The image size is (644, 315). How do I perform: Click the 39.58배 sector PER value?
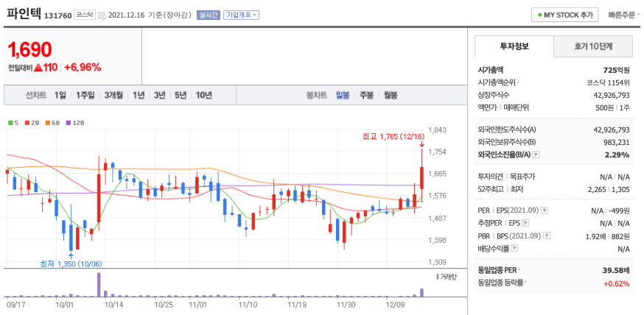[616, 270]
